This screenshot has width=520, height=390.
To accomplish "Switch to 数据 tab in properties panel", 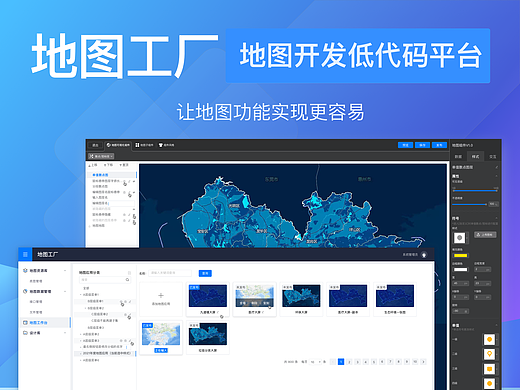I will (x=458, y=156).
